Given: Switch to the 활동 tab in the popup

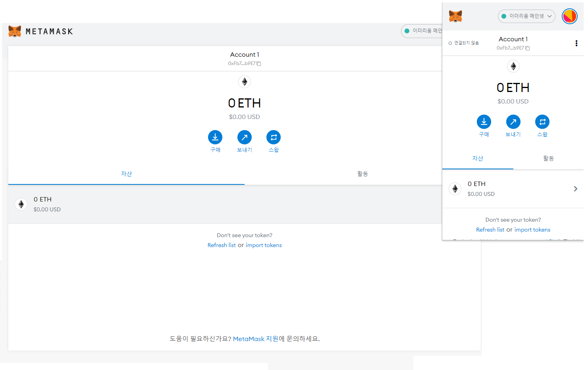Looking at the screenshot, I should click(x=548, y=159).
